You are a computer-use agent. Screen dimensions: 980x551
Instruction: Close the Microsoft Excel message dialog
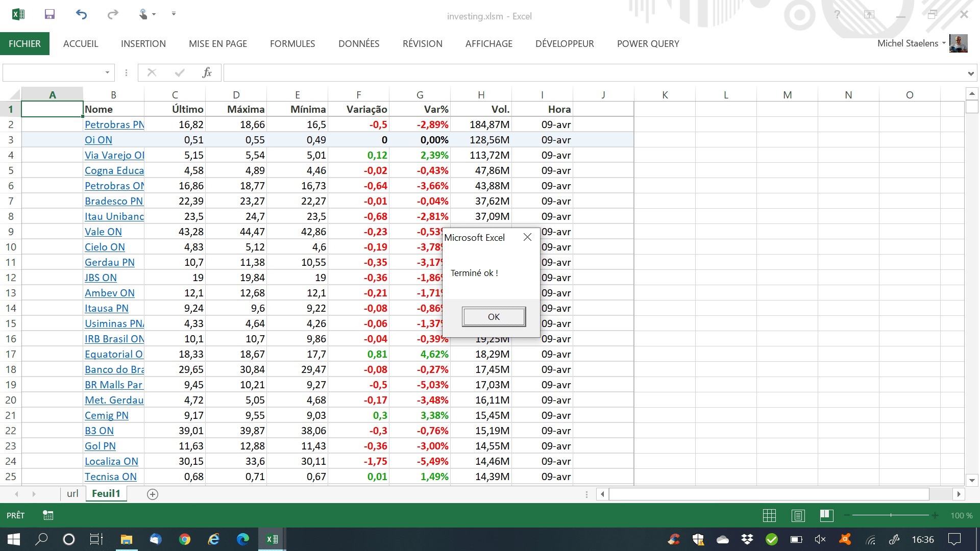[x=527, y=237]
